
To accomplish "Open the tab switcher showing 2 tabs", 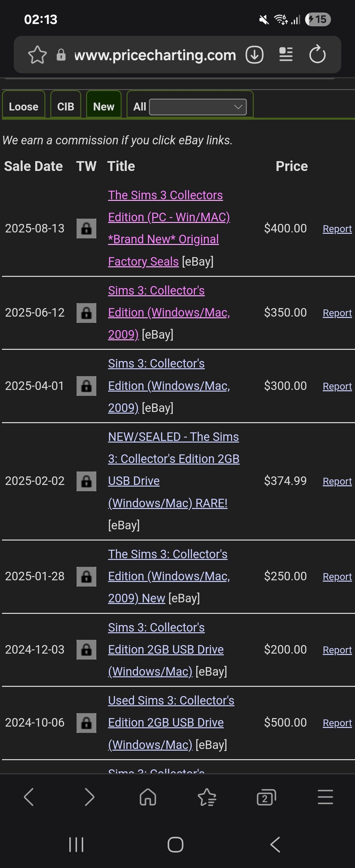I will (266, 797).
